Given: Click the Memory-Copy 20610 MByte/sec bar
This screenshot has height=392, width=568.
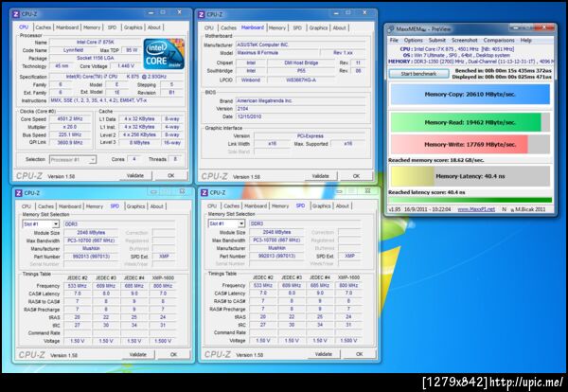Looking at the screenshot, I should click(470, 94).
